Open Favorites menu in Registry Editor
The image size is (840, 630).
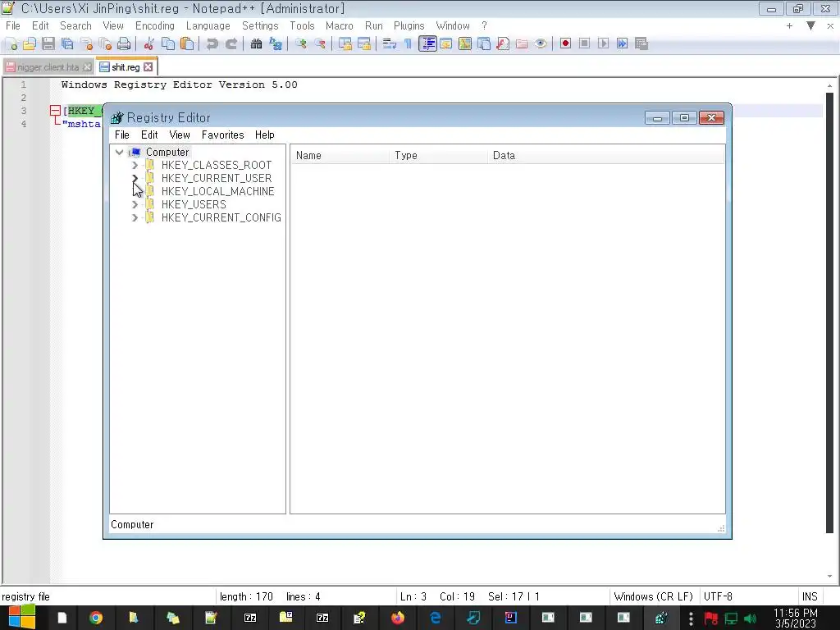(x=223, y=135)
